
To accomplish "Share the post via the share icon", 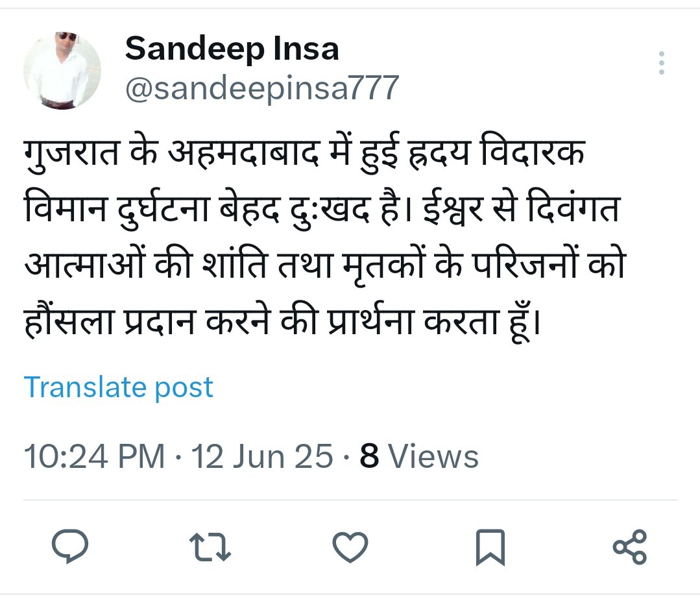I will [630, 547].
